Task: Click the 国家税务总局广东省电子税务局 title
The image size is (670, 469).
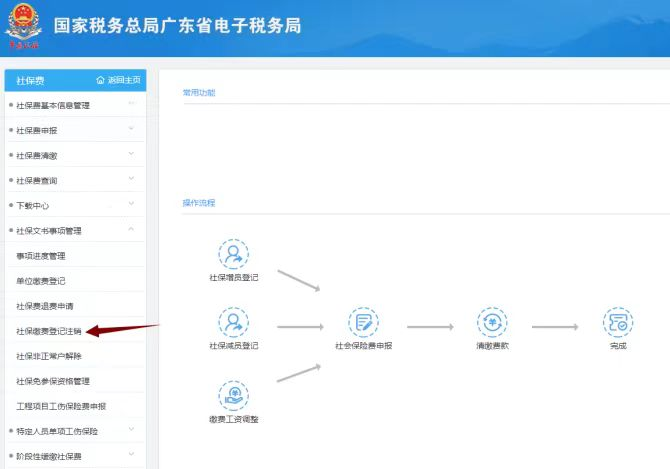Action: pos(177,26)
